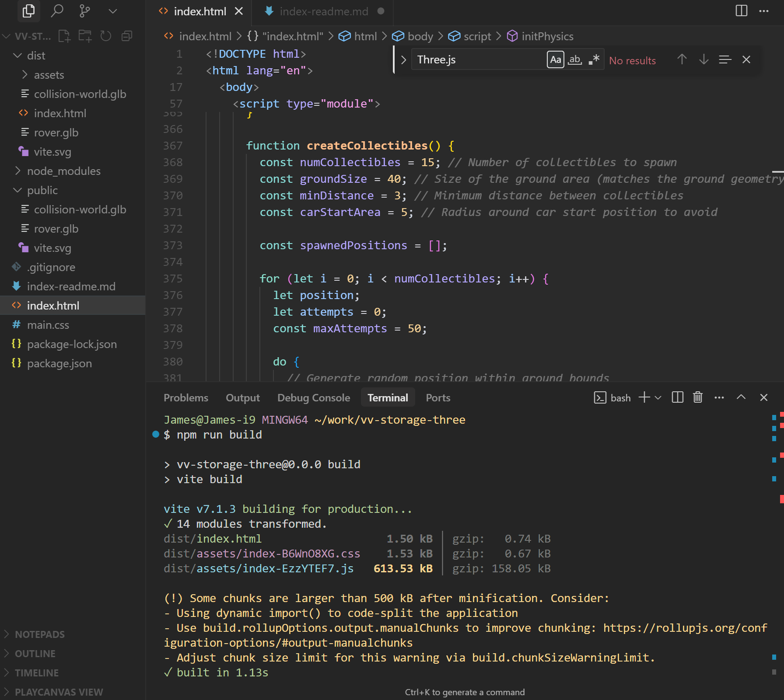Switch to the Problems tab
The width and height of the screenshot is (784, 700).
pos(186,398)
